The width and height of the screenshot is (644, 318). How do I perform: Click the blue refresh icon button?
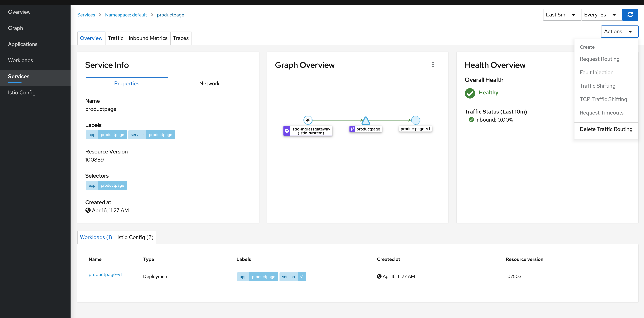[630, 15]
